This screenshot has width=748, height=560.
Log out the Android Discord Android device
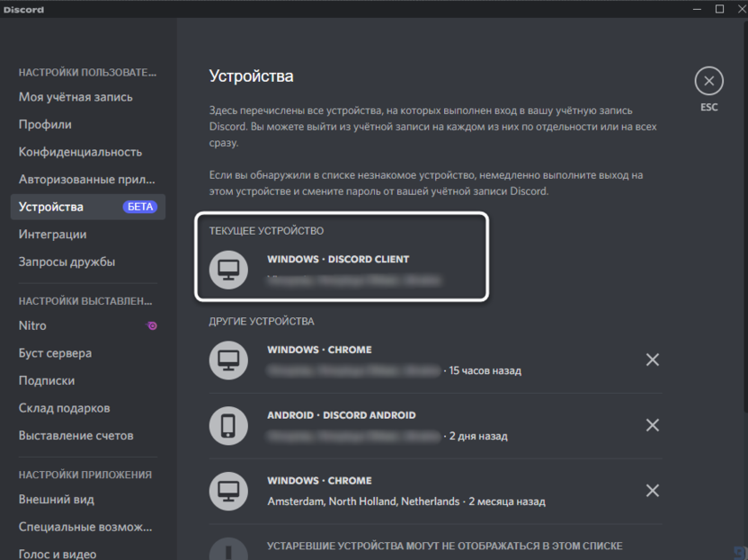[x=653, y=425]
